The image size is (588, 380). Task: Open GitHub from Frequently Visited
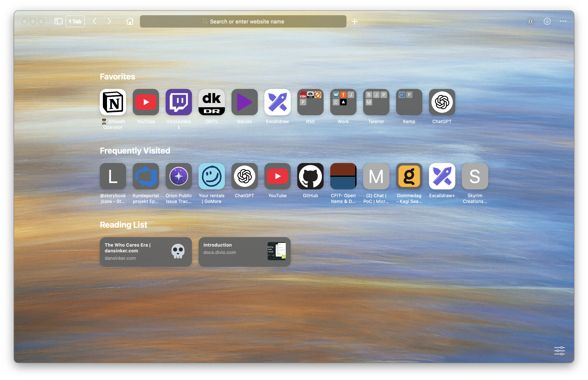(x=310, y=176)
